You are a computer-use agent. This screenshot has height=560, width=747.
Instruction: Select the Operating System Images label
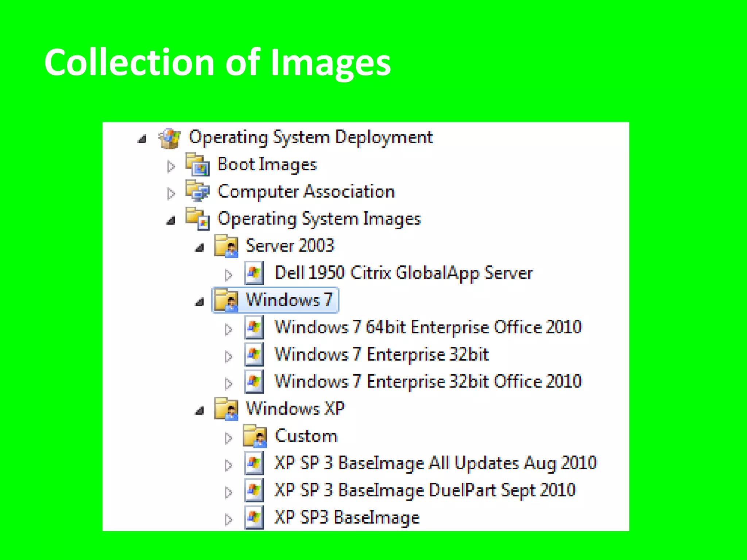319,219
